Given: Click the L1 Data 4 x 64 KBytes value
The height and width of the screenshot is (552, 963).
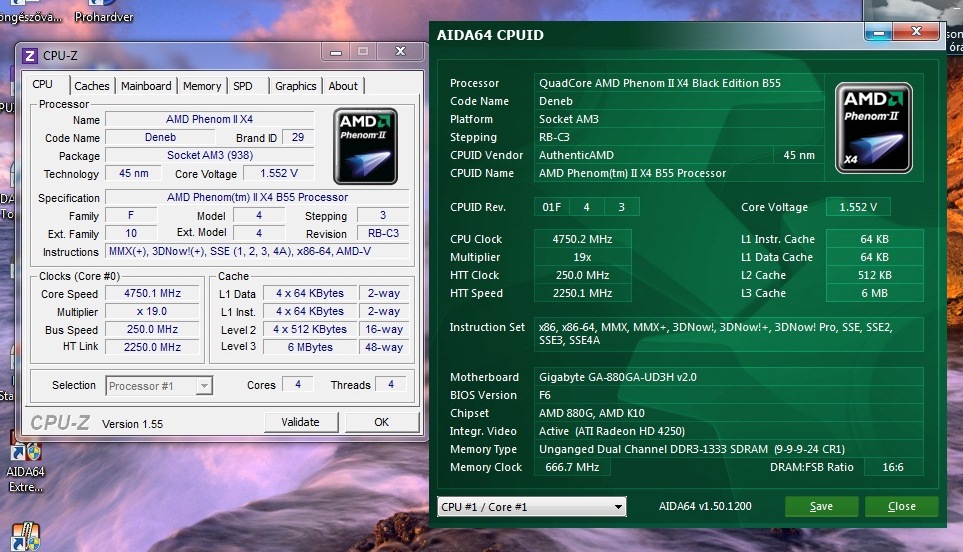Looking at the screenshot, I should [x=310, y=293].
